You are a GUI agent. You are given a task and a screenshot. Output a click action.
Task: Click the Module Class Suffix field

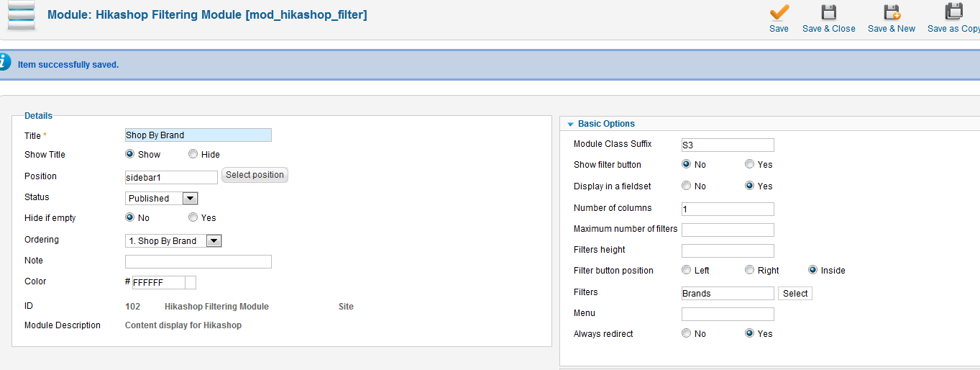coord(728,145)
